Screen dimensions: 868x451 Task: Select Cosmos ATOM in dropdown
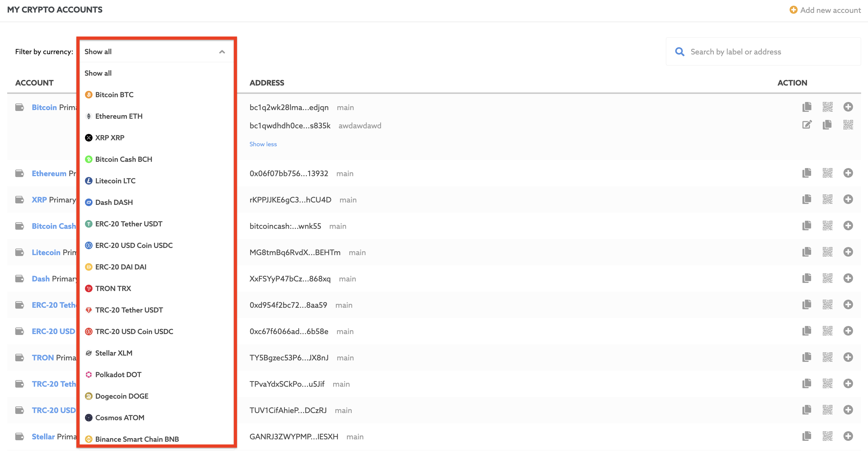coord(156,418)
